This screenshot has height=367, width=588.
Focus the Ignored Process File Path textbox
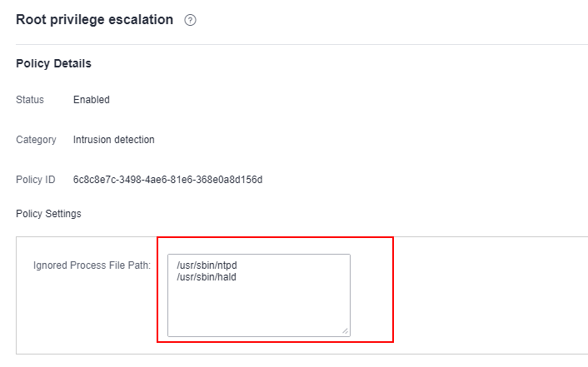pyautogui.click(x=259, y=295)
